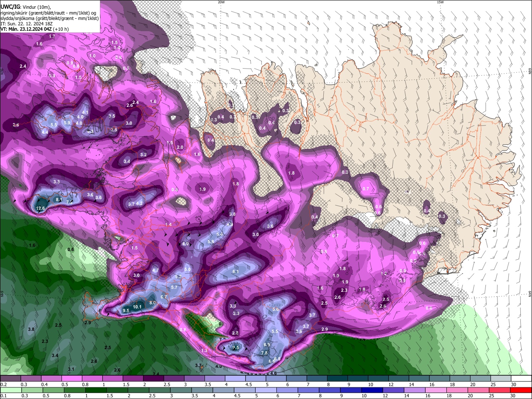This screenshot has width=532, height=399.
Task: Click the 20W longitude label
Action: pos(221,2)
